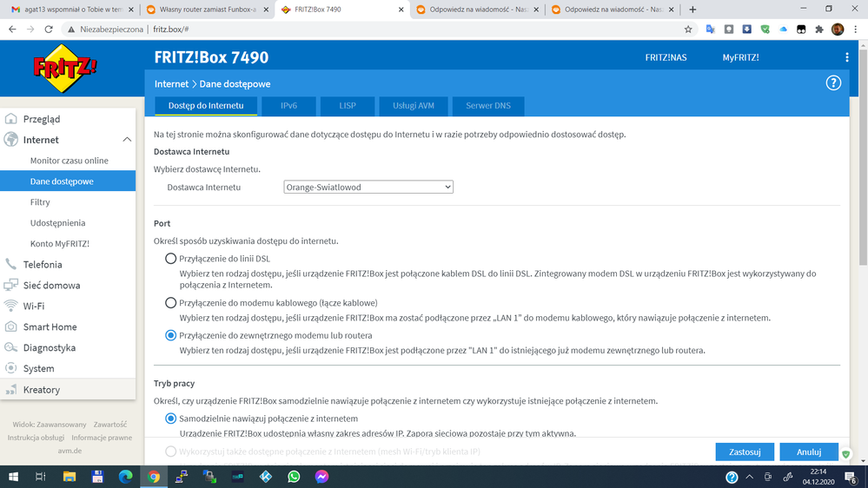Select the Przyłączenie do linii DSL option

(171, 259)
